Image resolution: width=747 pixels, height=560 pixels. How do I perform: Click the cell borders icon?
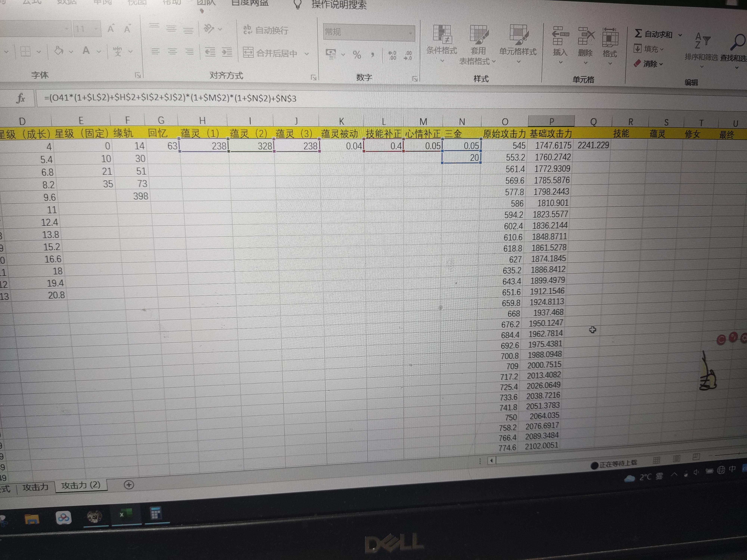26,51
